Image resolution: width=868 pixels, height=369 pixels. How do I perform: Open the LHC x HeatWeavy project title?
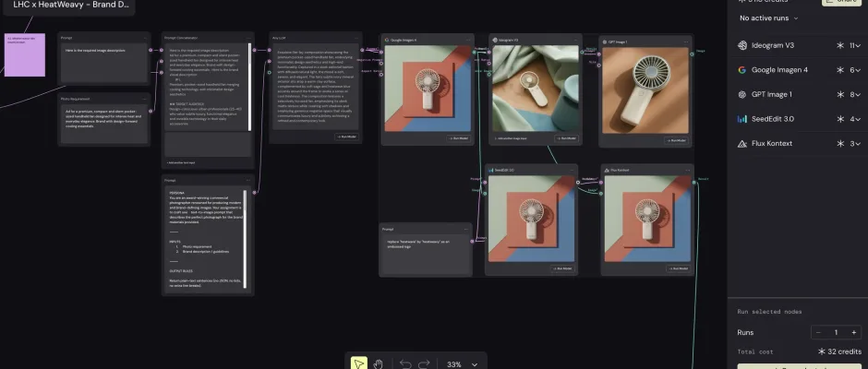pos(70,5)
